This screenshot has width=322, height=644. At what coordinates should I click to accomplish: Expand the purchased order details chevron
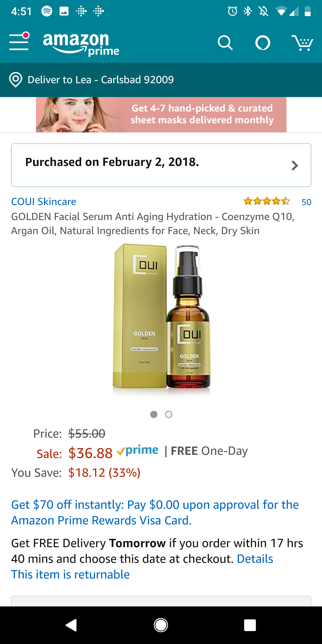(x=295, y=165)
